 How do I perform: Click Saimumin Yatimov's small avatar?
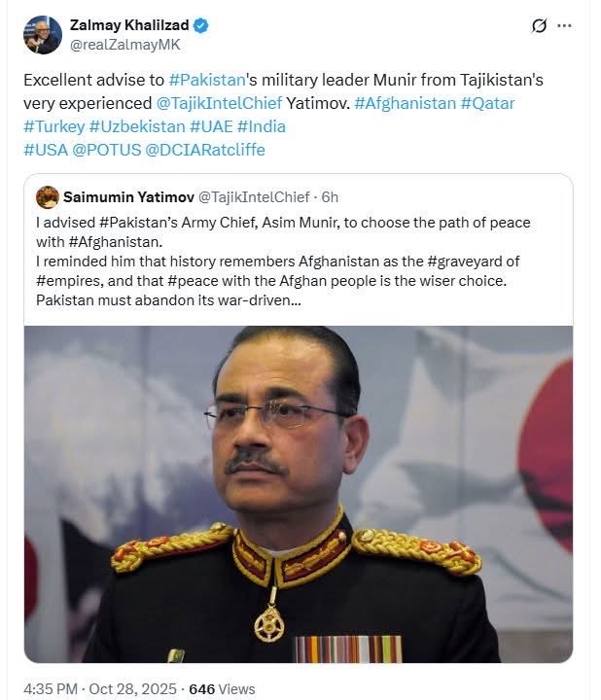pos(48,197)
